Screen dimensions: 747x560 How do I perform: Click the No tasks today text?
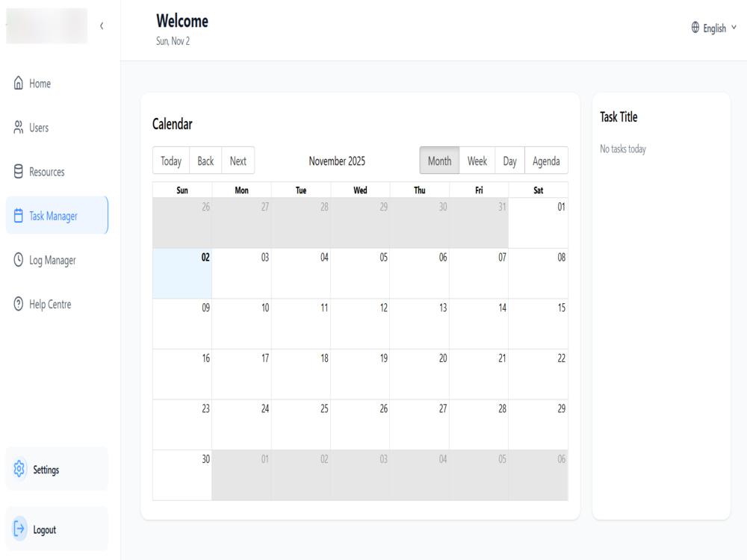623,149
